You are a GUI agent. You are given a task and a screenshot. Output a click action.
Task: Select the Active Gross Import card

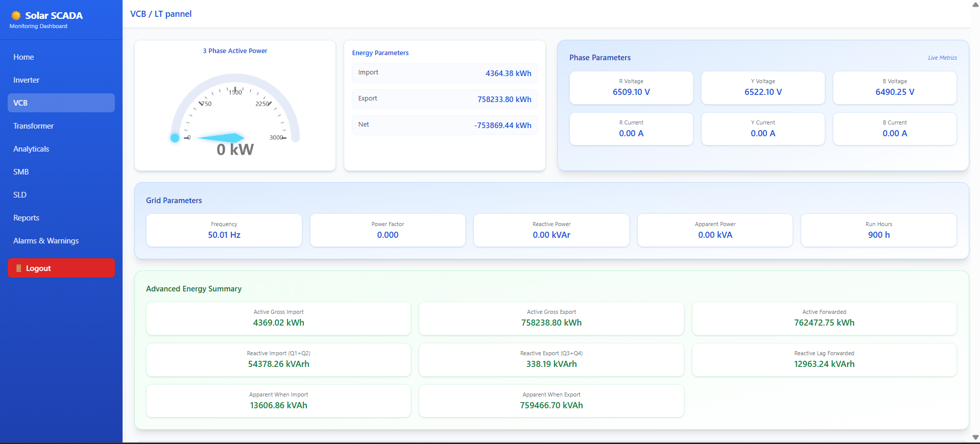pos(278,318)
